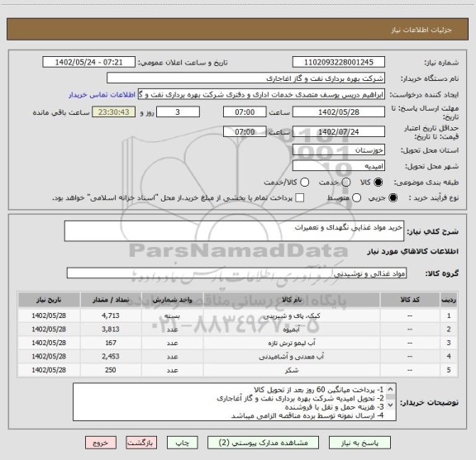This screenshot has height=460, width=476.
Task: Click unit cell بسته
Action: coord(173,315)
